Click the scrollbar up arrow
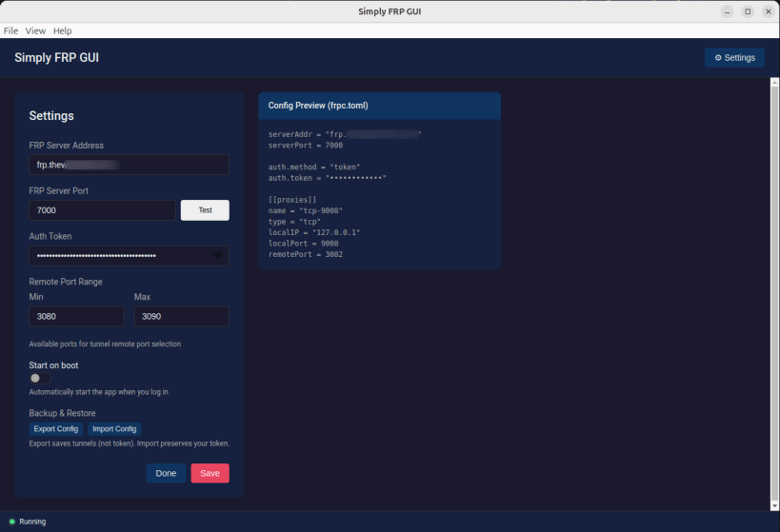 pyautogui.click(x=774, y=83)
